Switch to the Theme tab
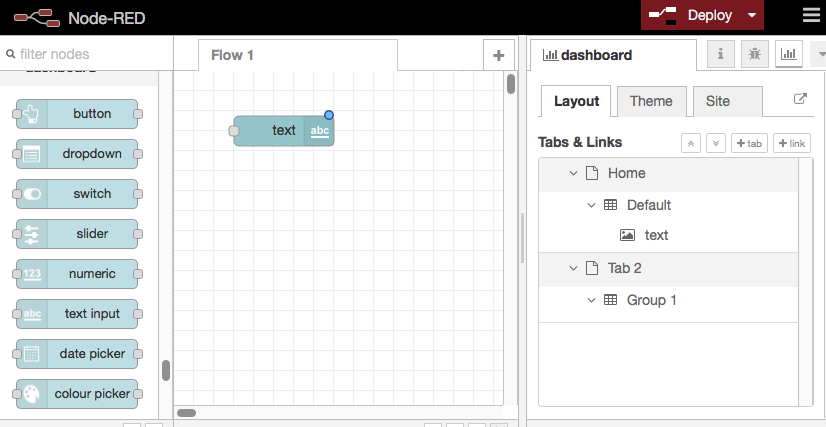This screenshot has height=427, width=826. (651, 101)
